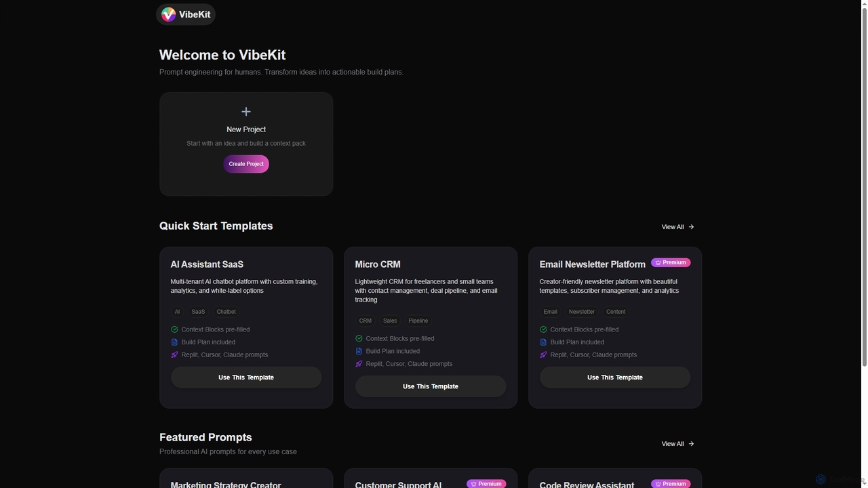Image resolution: width=868 pixels, height=488 pixels.
Task: Click arrow icon next to Featured Prompts View All
Action: click(x=691, y=444)
